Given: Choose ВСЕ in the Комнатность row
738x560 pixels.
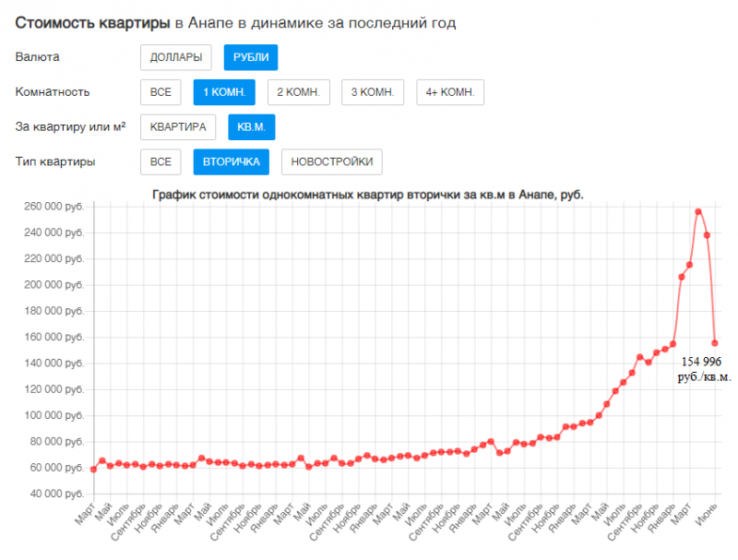Looking at the screenshot, I should coord(161,92).
